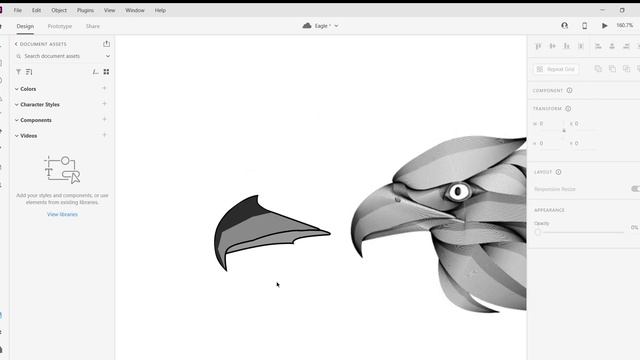This screenshot has width=640, height=360.
Task: Click the Align Left icon
Action: click(x=598, y=46)
